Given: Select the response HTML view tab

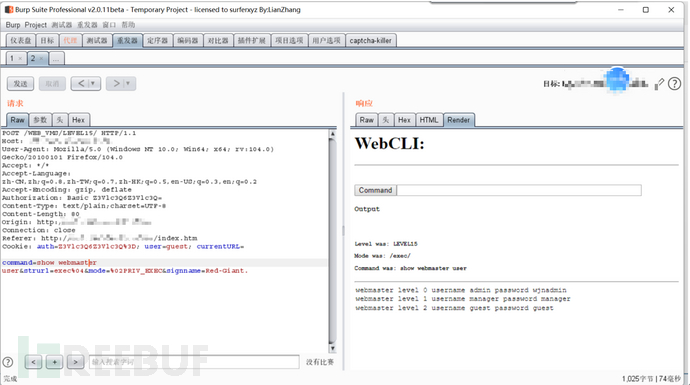Looking at the screenshot, I should (x=429, y=120).
